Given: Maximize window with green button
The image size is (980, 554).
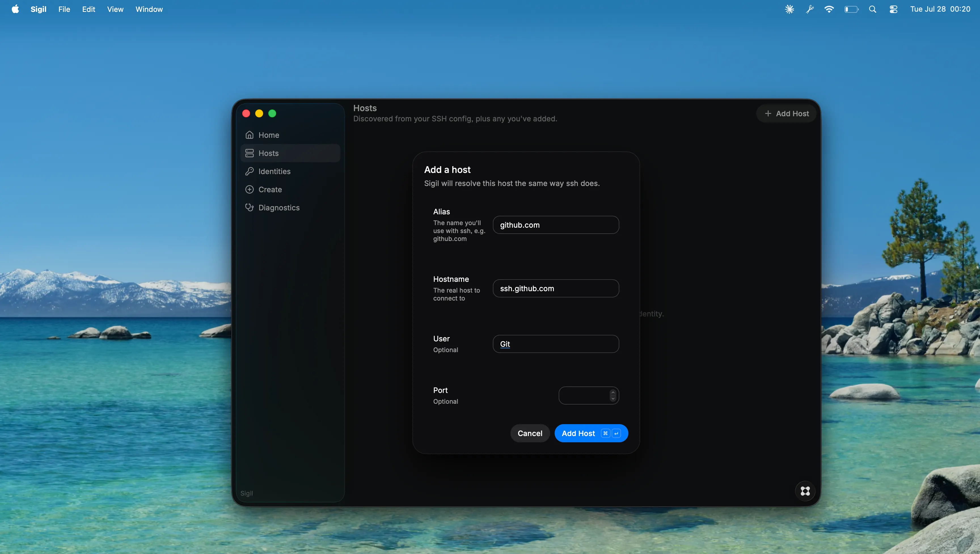Looking at the screenshot, I should pos(272,113).
